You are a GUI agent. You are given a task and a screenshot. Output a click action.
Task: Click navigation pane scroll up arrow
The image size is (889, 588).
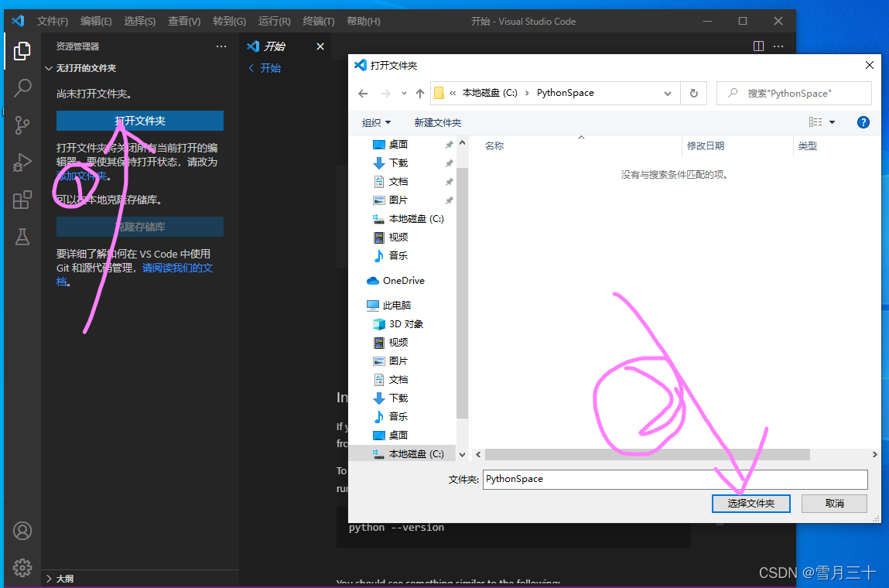(462, 143)
